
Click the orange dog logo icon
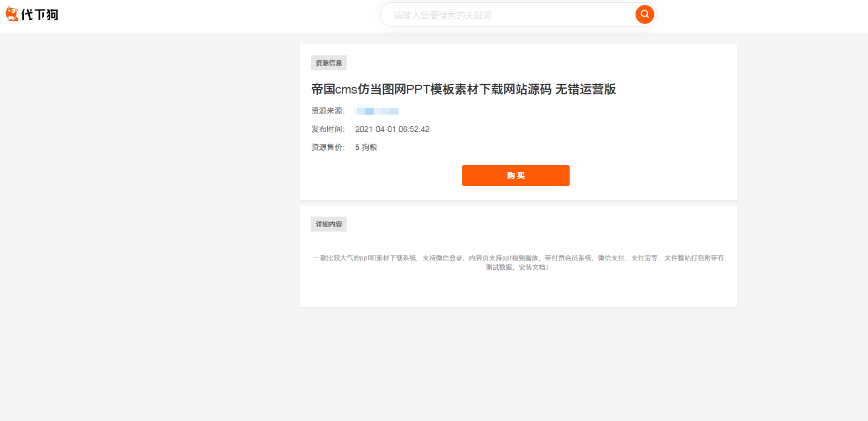click(12, 14)
